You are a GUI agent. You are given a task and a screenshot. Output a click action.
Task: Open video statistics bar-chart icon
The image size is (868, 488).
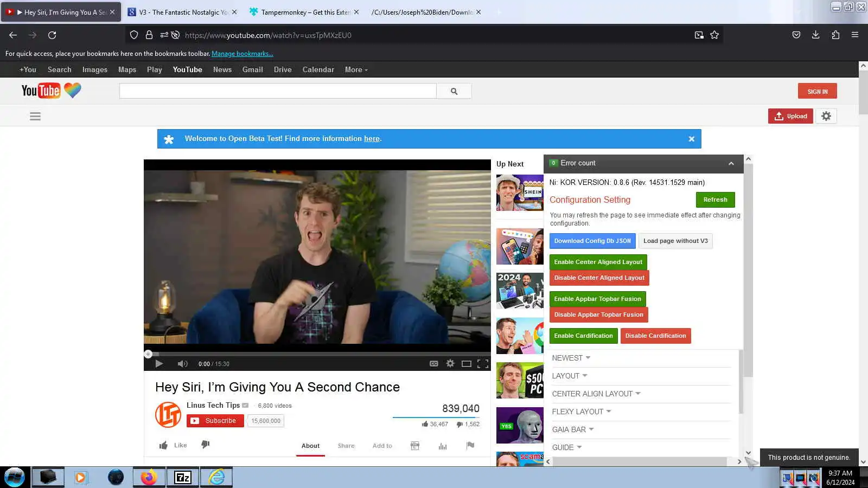click(x=443, y=446)
